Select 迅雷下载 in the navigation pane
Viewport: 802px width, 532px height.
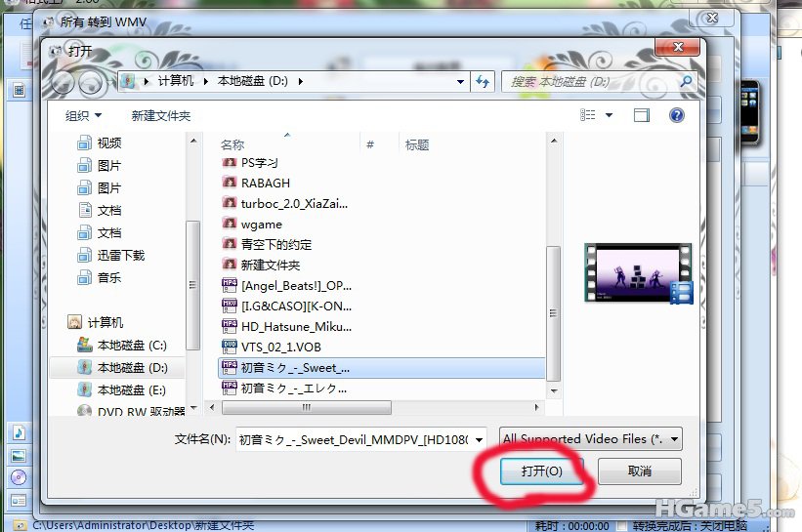(120, 255)
